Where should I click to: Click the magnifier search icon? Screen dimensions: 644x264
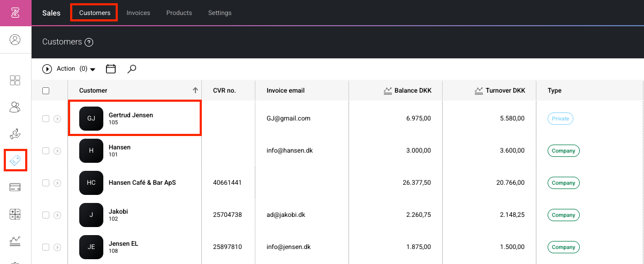coord(132,69)
